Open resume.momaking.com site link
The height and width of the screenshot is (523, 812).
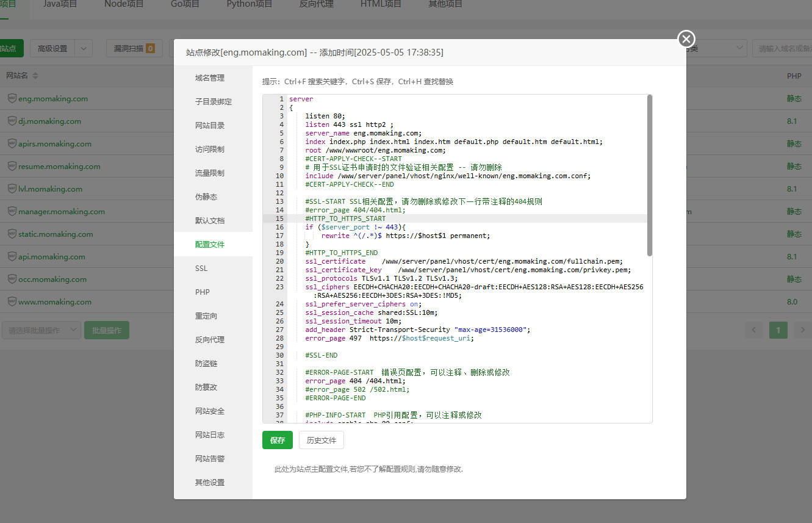click(59, 166)
